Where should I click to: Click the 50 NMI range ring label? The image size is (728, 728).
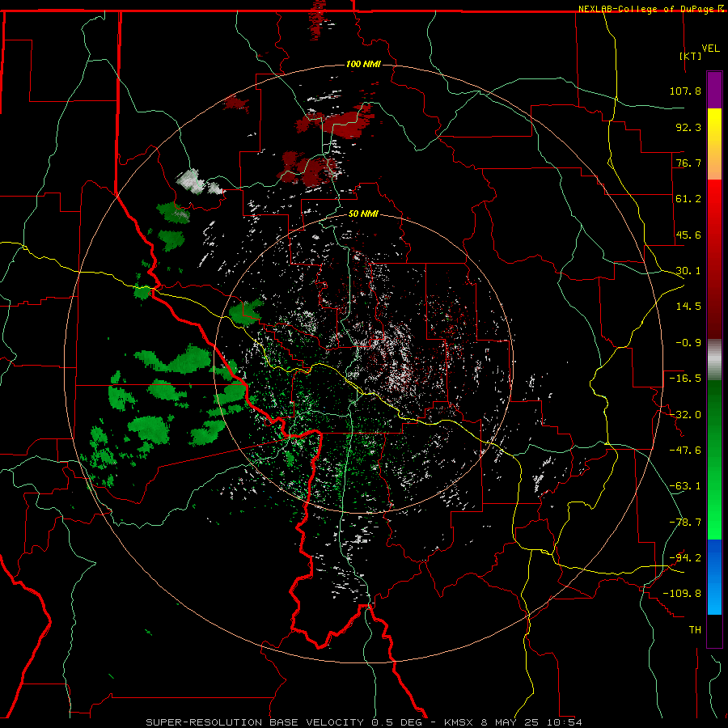pos(363,214)
